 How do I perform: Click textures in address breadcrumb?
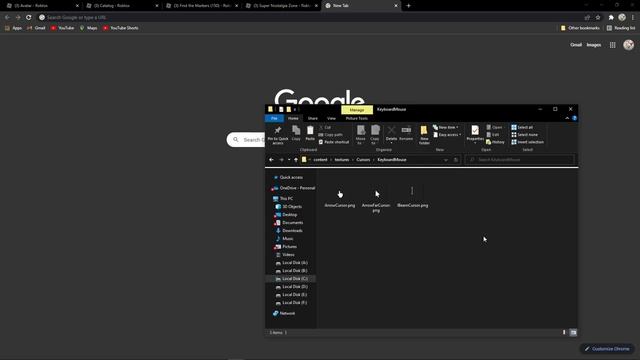342,160
